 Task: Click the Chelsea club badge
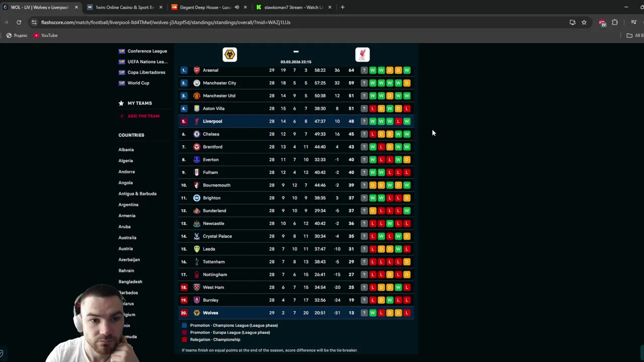tap(197, 134)
